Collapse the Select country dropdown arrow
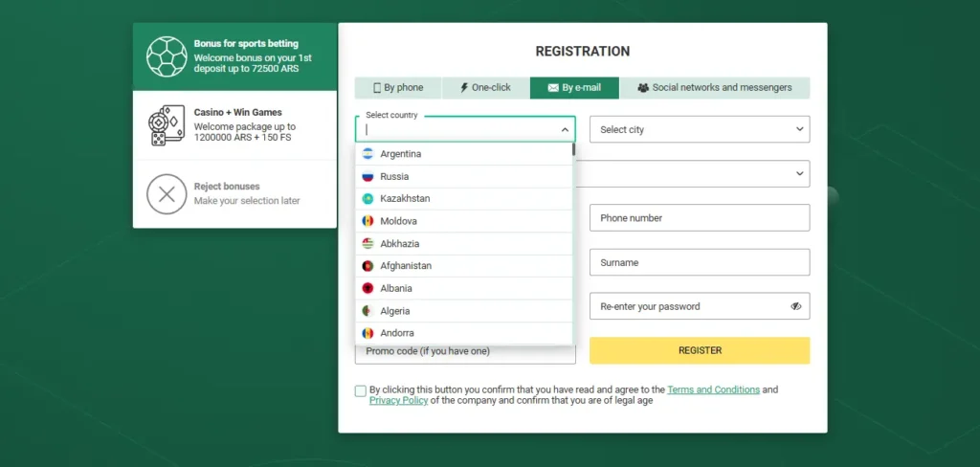 [565, 129]
